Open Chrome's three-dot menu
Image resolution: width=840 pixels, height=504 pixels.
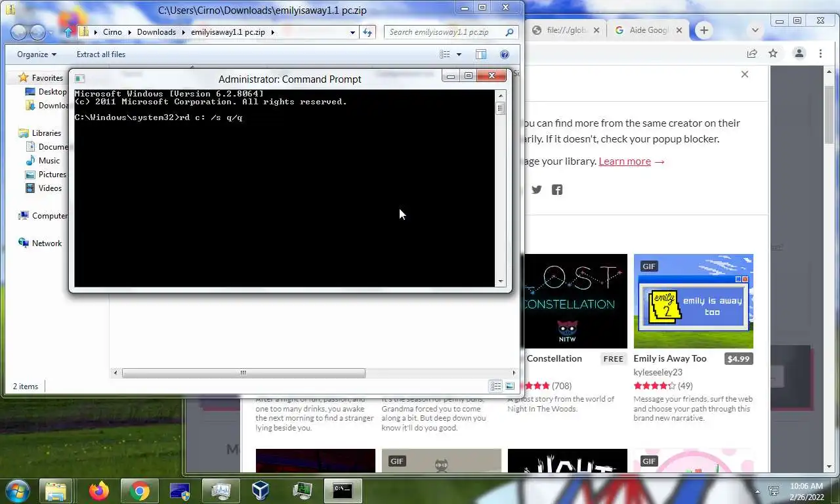pyautogui.click(x=821, y=54)
